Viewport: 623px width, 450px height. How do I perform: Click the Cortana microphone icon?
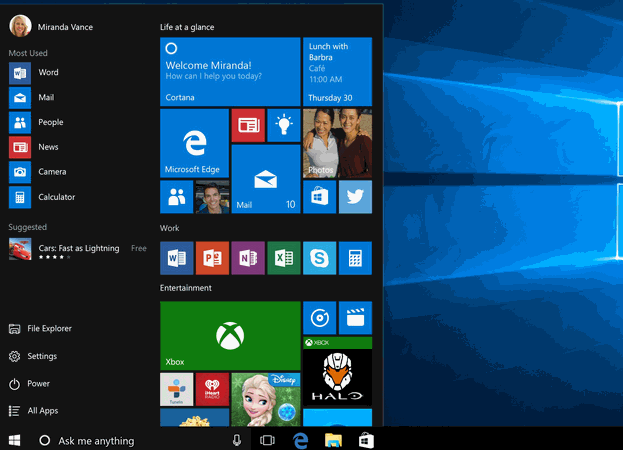[x=237, y=440]
